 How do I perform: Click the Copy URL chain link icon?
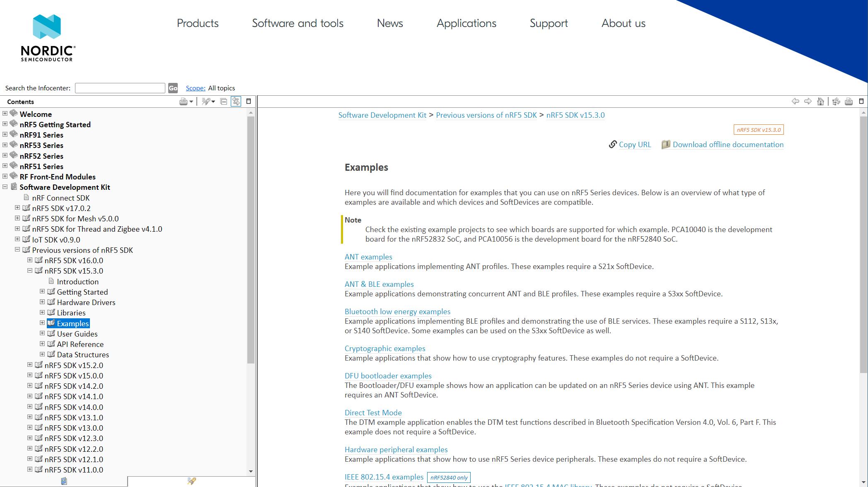(x=613, y=144)
